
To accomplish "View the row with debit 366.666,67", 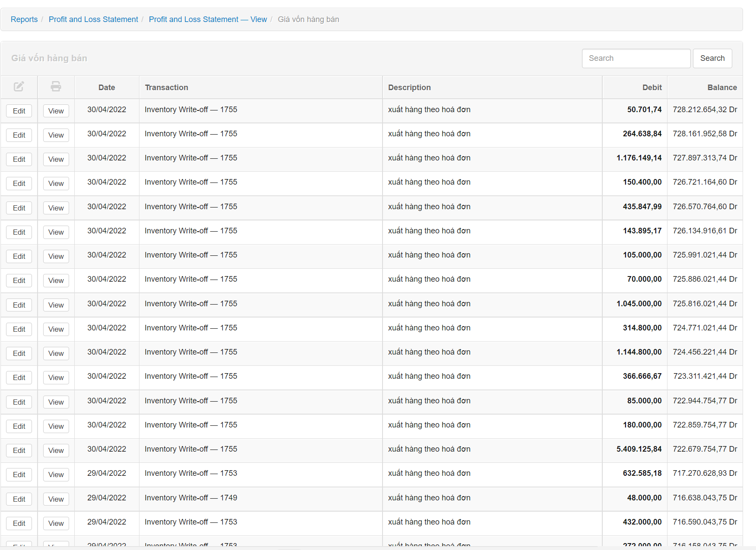I will (56, 377).
